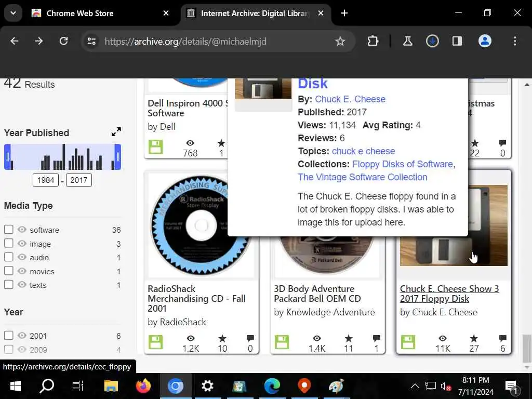This screenshot has width=532, height=399.
Task: Click the reviews bubble on 3D Body Adventure card
Action: pyautogui.click(x=377, y=338)
